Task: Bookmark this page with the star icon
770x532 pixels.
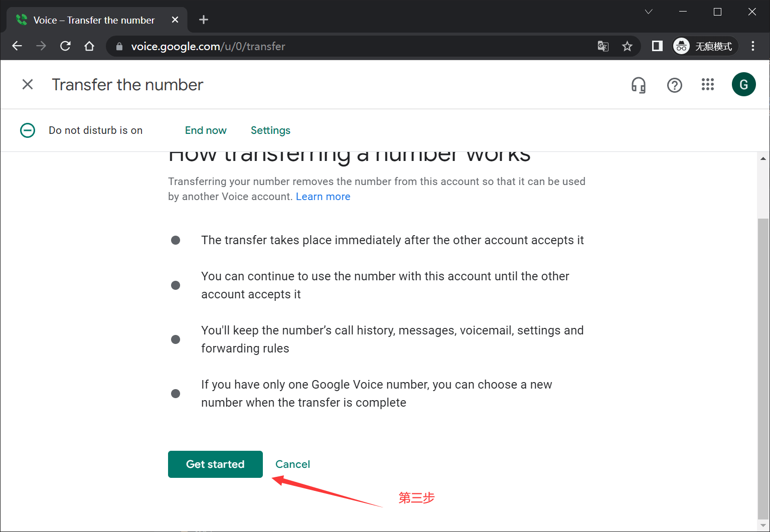Action: coord(627,47)
